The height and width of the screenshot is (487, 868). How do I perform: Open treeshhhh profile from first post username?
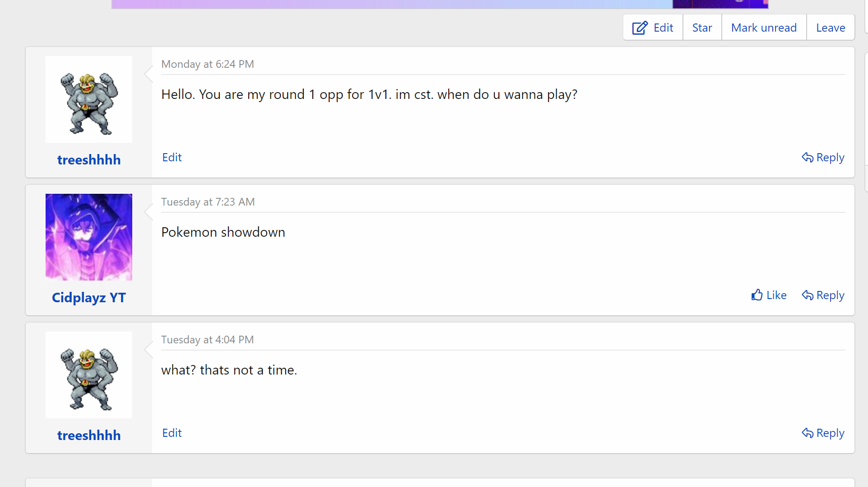click(x=89, y=160)
